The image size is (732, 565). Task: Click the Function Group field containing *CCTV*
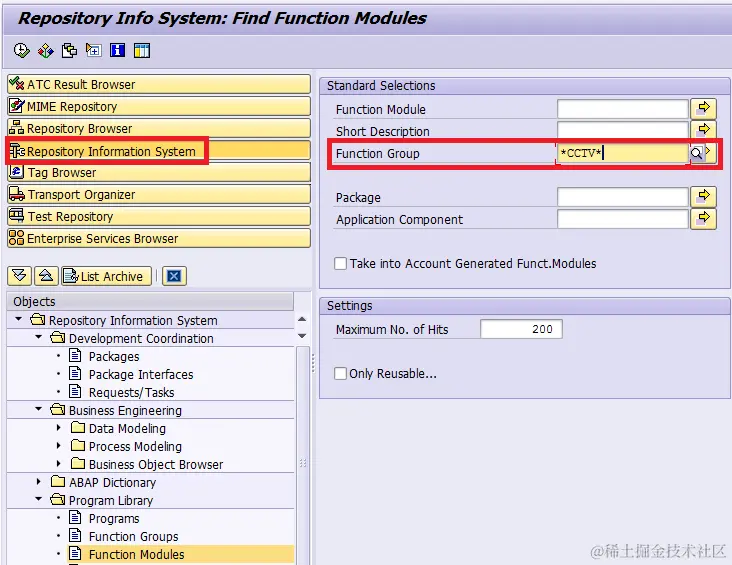623,153
